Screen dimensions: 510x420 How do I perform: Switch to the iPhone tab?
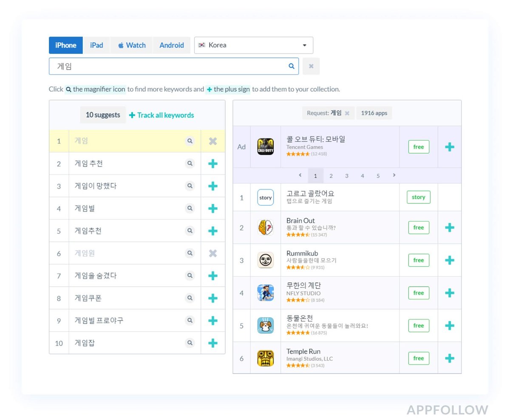coord(66,45)
